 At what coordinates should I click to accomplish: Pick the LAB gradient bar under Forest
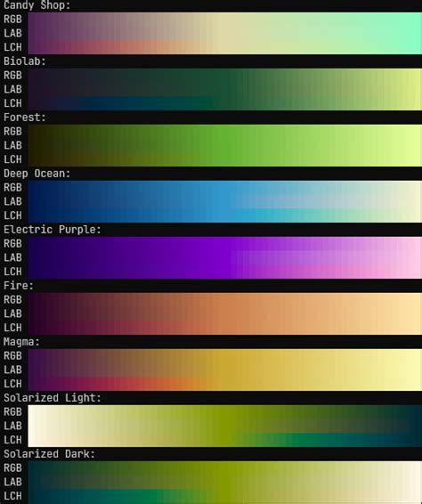point(225,145)
